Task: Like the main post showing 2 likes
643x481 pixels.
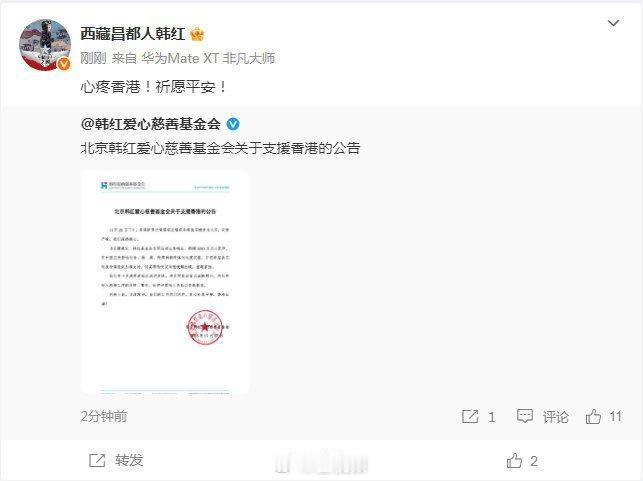Action: (x=514, y=461)
